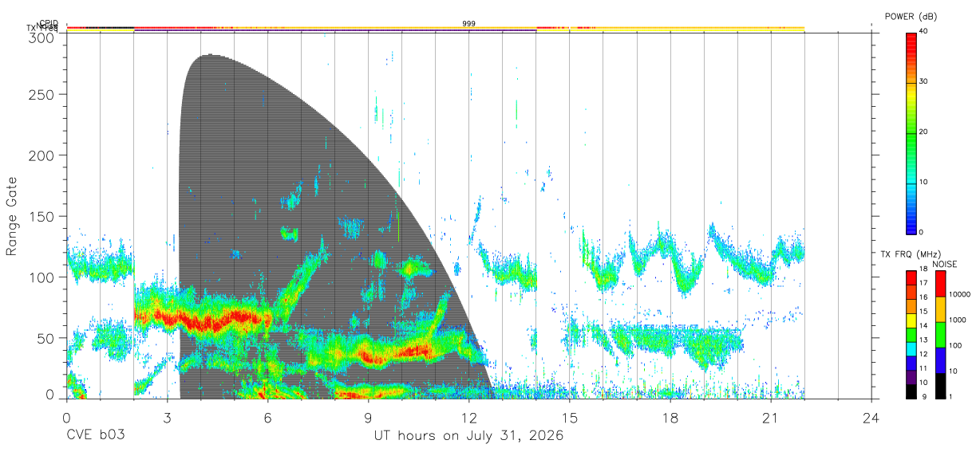
Task: Pick the cyan 12–13 block on TX FRQ scale
Action: [x=911, y=348]
